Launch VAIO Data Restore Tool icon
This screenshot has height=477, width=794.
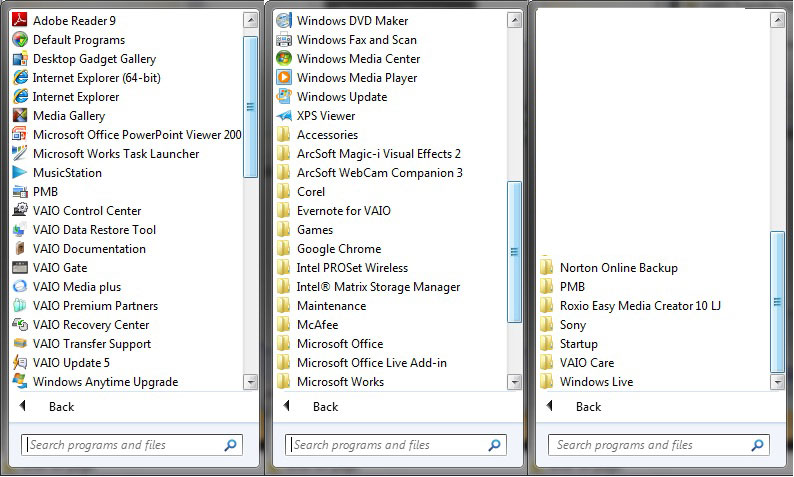coord(20,229)
